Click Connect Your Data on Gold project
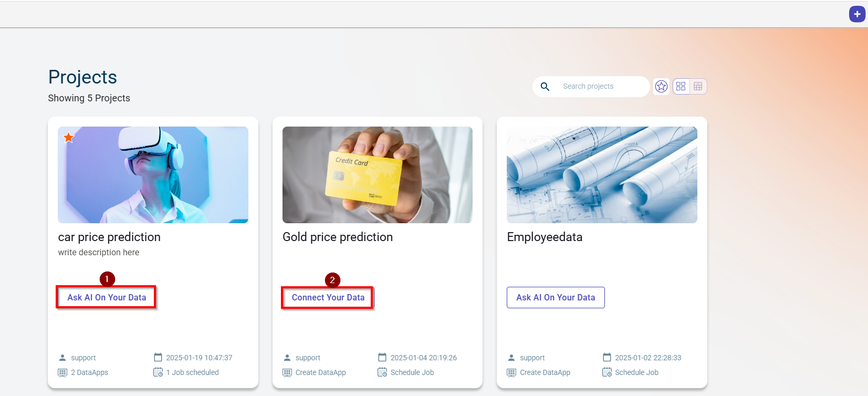The width and height of the screenshot is (868, 396). (328, 297)
